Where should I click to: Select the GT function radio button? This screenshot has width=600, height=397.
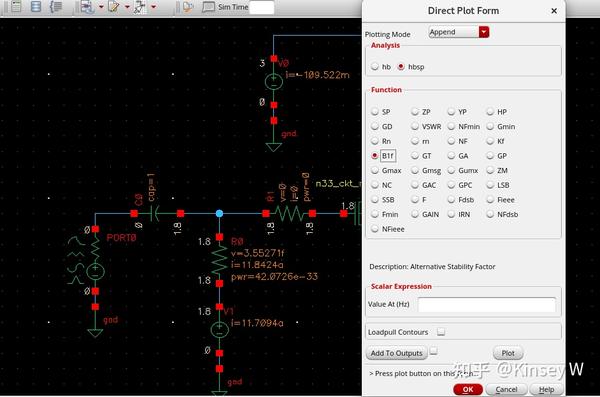pos(415,155)
